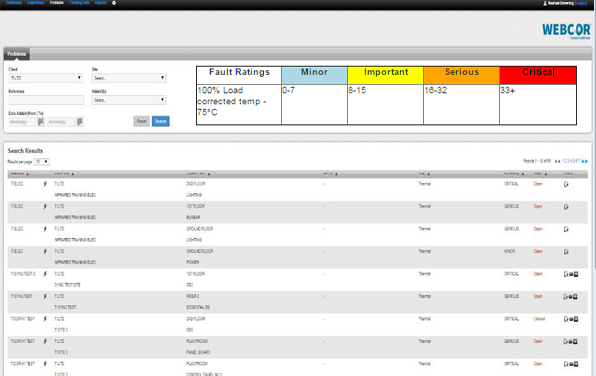Click the lightning icon in GROUND FLOOR POWER row

45,251
